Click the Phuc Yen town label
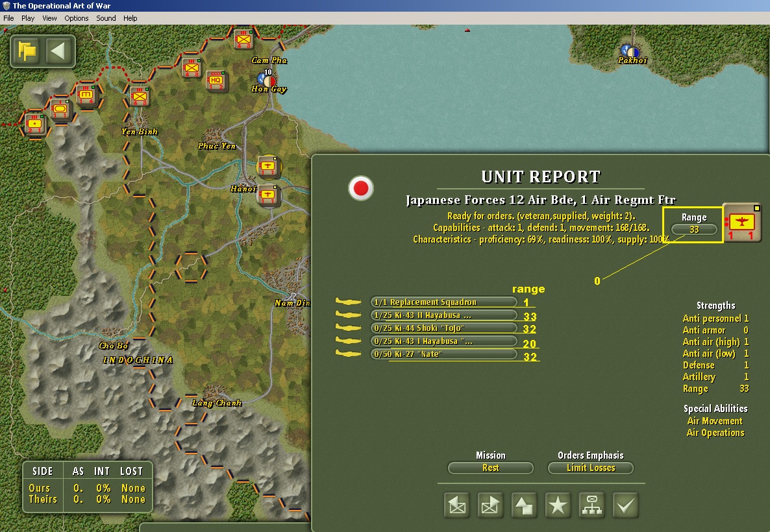Viewport: 770px width, 532px height. point(217,146)
